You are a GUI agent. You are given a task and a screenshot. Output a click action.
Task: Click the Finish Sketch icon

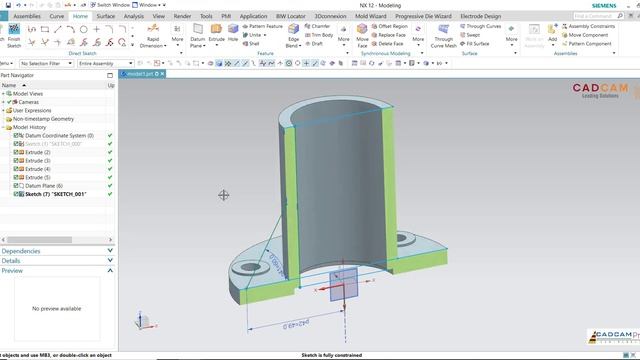14,29
